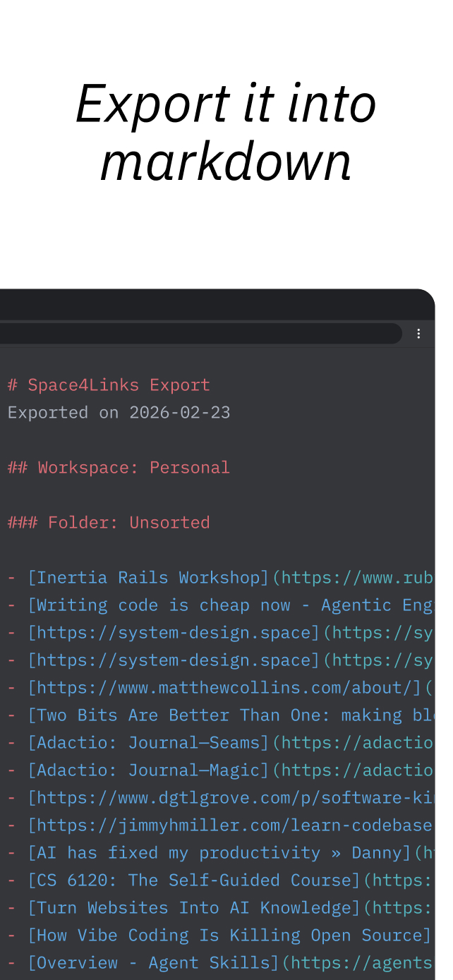Open the Inertia Rails Workshop link
453x980 pixels.
(148, 578)
